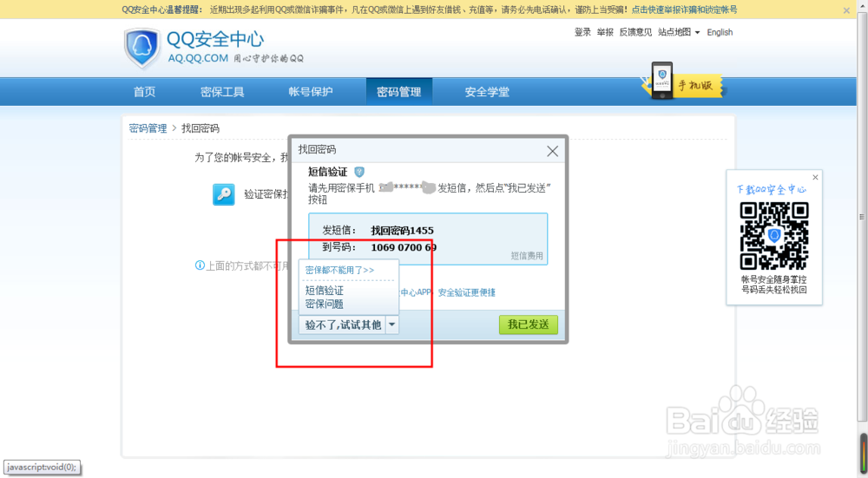Viewport: 868px width, 478px height.
Task: Close the 下载QQ安全中心 QR code panel
Action: coord(815,177)
